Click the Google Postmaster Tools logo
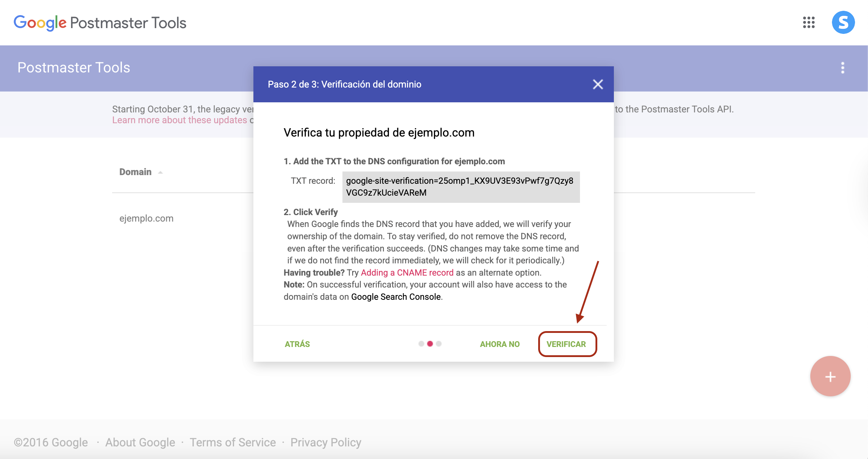Viewport: 868px width, 459px height. 100,23
